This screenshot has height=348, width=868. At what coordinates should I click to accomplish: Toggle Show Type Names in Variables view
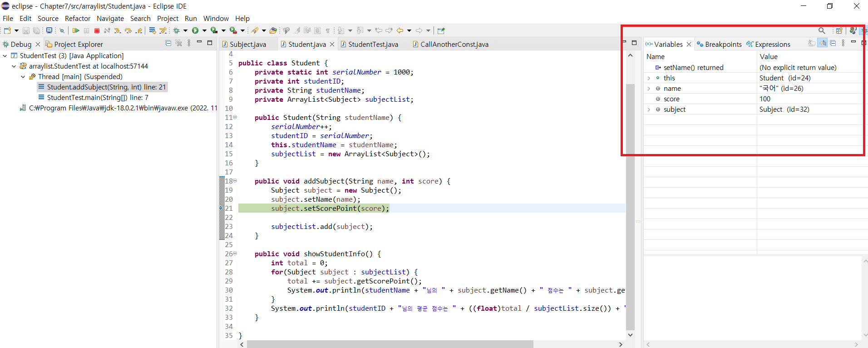click(x=812, y=43)
